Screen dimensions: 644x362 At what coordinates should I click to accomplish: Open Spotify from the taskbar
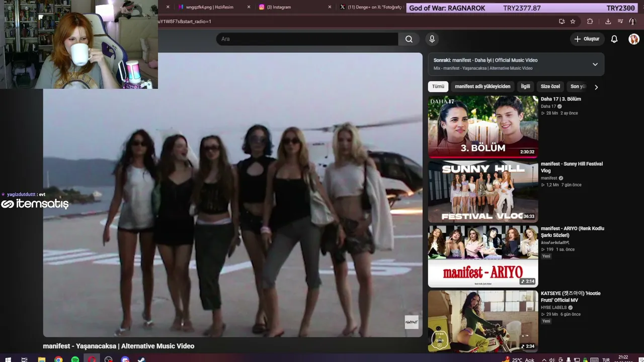pos(75,359)
